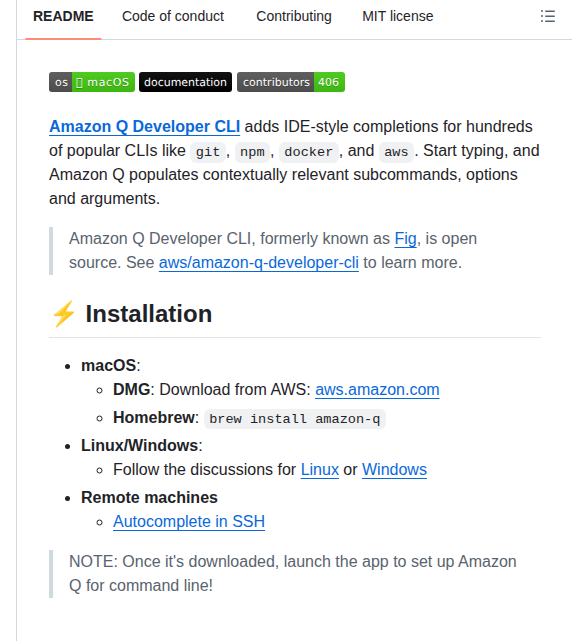The image size is (572, 641).
Task: Open the Windows discussion link
Action: click(394, 470)
